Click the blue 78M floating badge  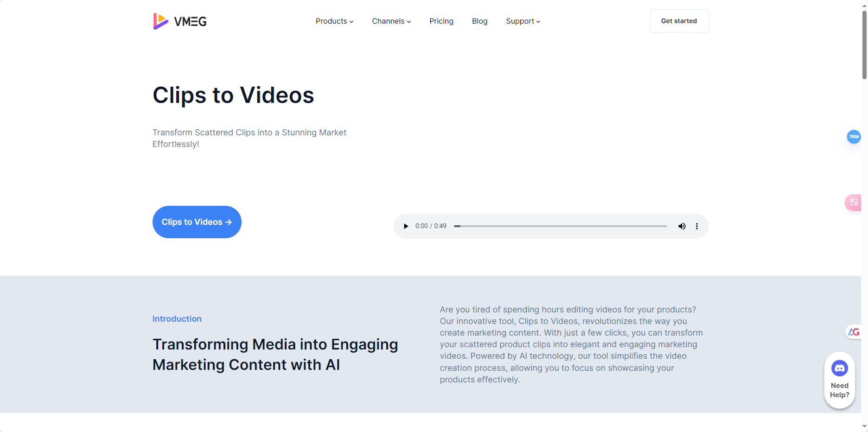(x=854, y=137)
